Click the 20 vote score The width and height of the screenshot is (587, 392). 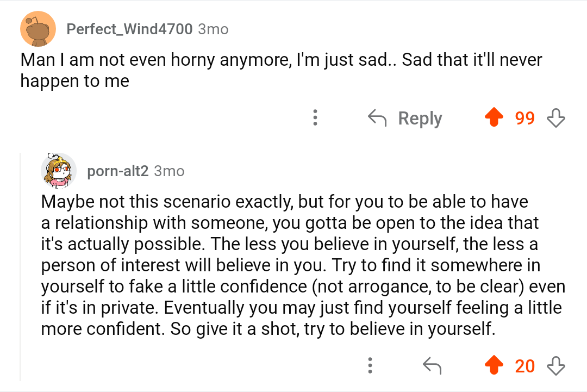coord(524,366)
